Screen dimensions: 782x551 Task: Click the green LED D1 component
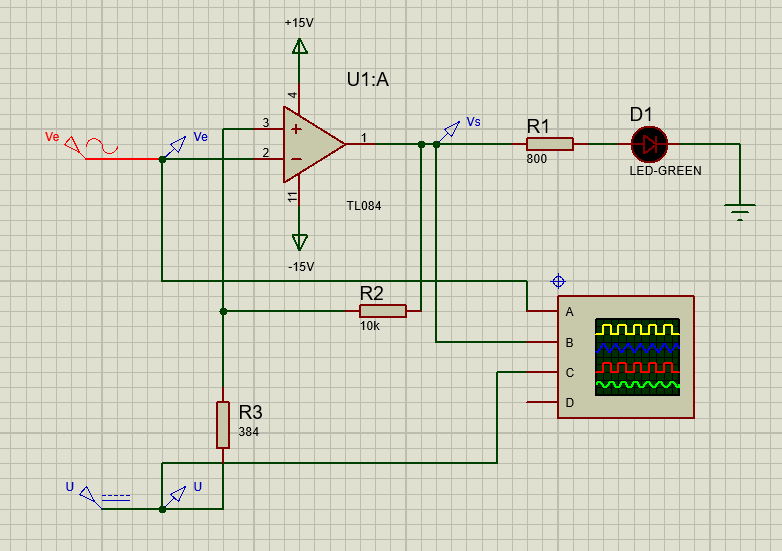coord(649,145)
